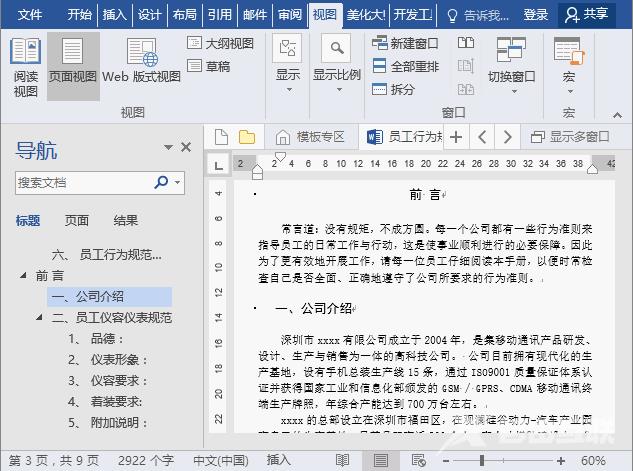Screen dimensions: 633x471
Task: Open the 美化大师 ribbon tab
Action: (x=366, y=15)
